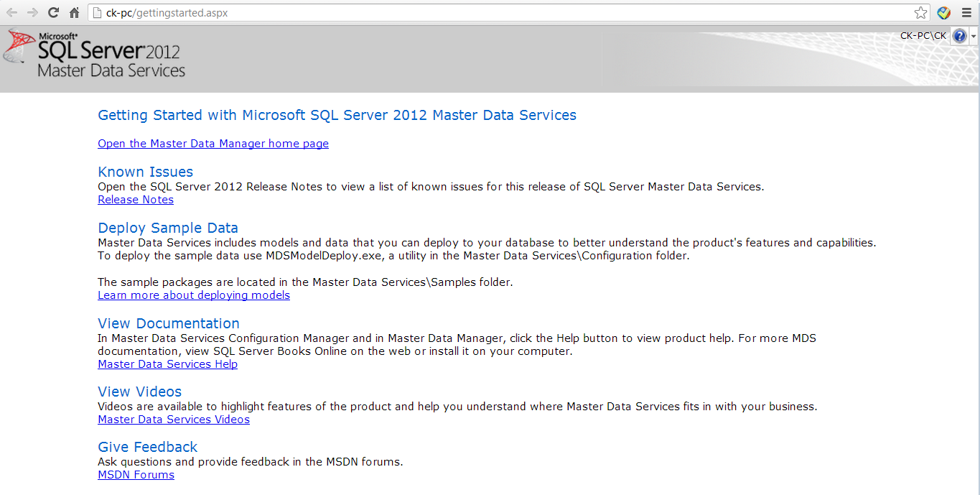The height and width of the screenshot is (495, 980).
Task: Go forward with the browser forward arrow
Action: (x=32, y=13)
